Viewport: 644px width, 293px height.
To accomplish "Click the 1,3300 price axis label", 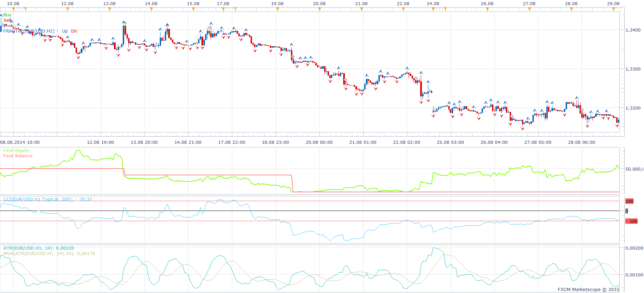I will (633, 69).
